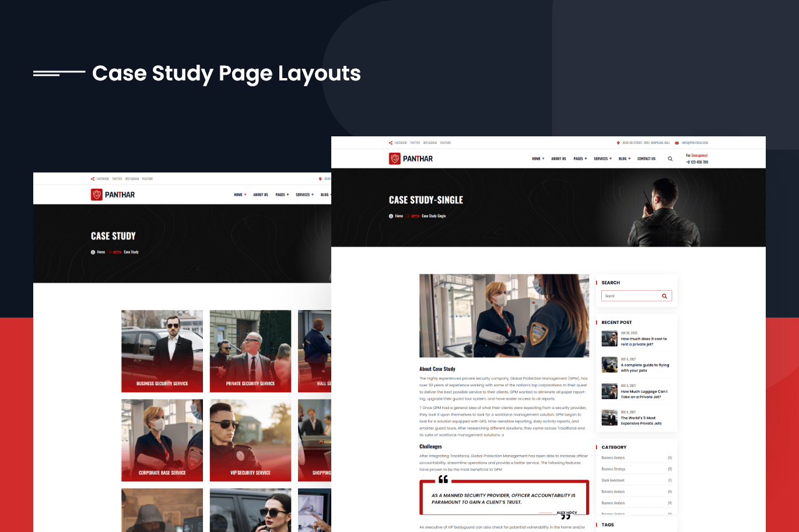Click the share icon on Case Study page top bar

coord(93,179)
